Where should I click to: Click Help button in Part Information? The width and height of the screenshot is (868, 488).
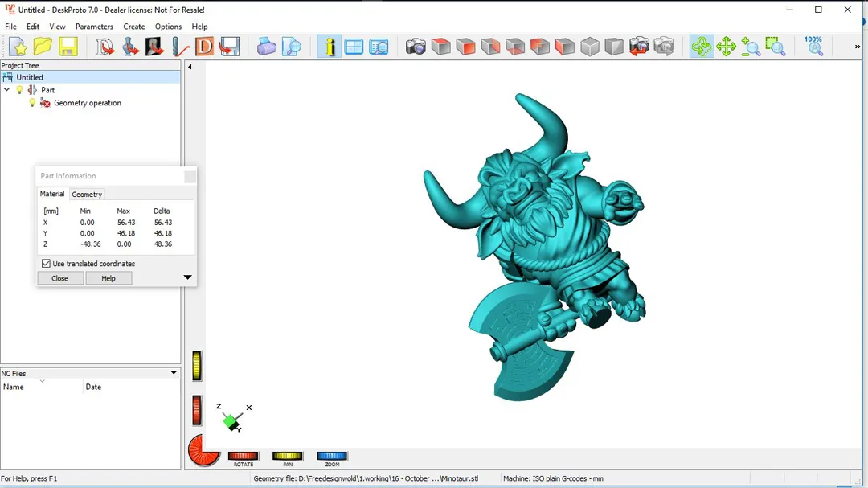coord(108,278)
